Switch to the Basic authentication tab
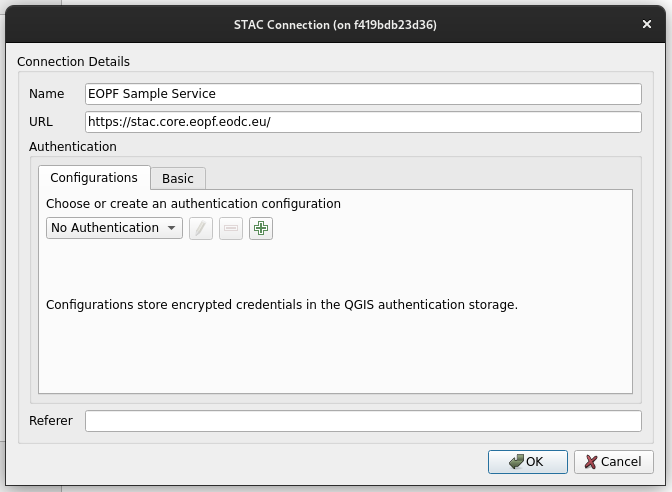 (178, 179)
